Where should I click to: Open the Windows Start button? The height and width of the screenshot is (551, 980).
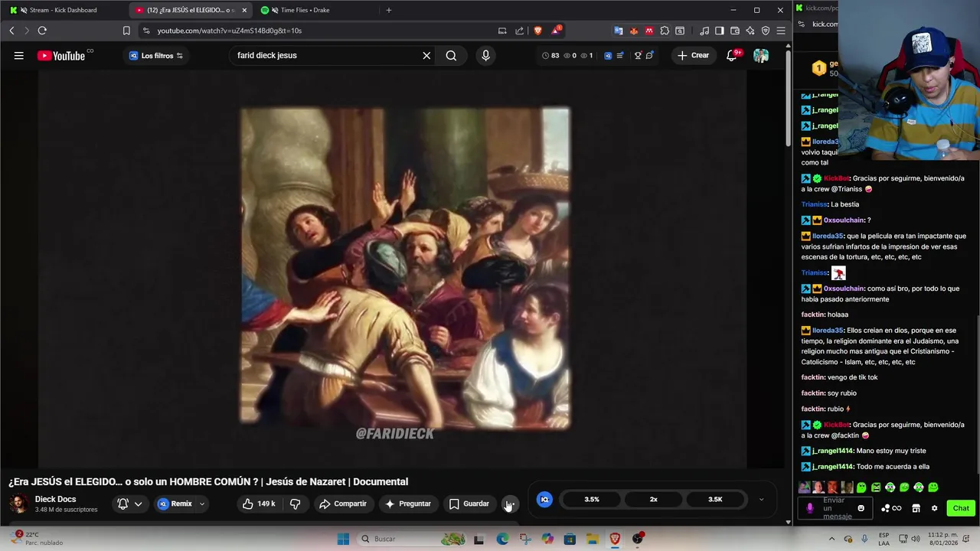[x=343, y=539]
